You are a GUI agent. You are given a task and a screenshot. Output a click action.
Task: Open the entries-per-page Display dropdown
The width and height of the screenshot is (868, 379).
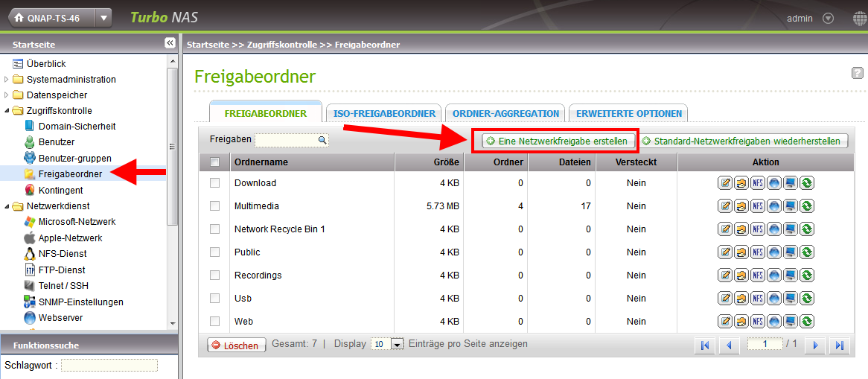click(x=397, y=345)
